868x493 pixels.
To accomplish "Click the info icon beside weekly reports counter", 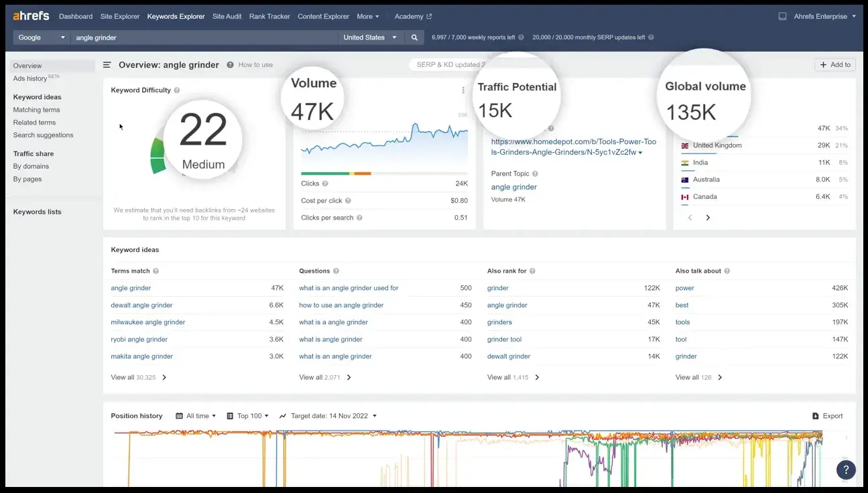I will [523, 38].
